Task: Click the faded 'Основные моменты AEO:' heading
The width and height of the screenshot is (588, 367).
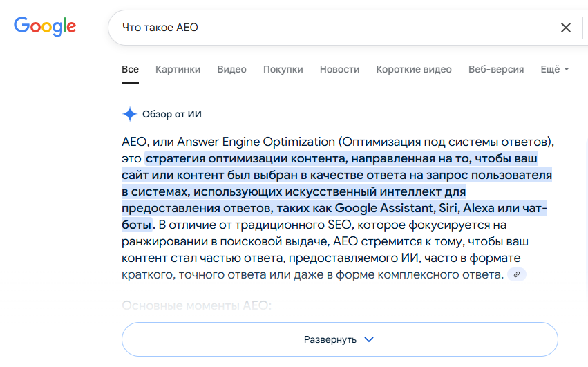Action: pos(196,305)
